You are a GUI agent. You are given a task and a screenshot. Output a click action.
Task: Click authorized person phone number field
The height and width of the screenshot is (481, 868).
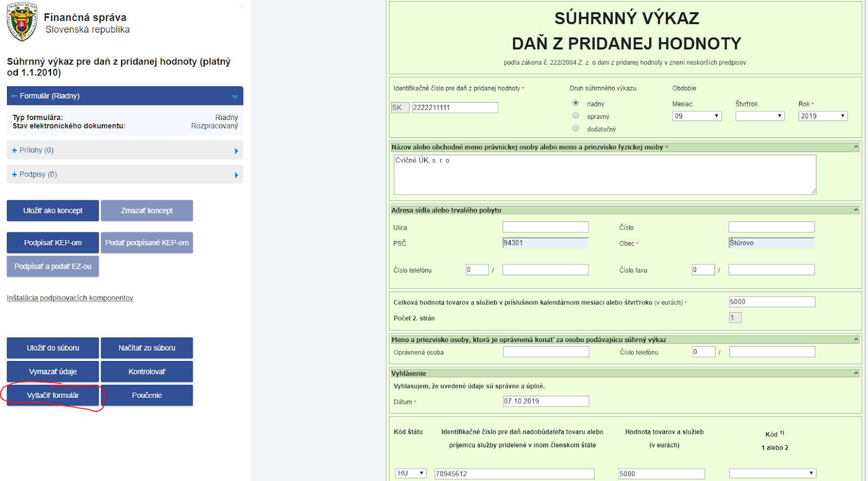[x=772, y=352]
